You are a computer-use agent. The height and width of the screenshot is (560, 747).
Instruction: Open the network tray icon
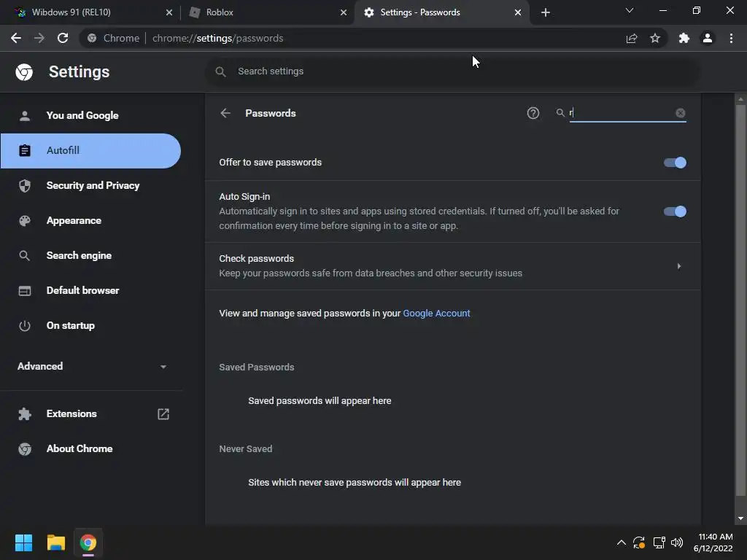(x=659, y=542)
